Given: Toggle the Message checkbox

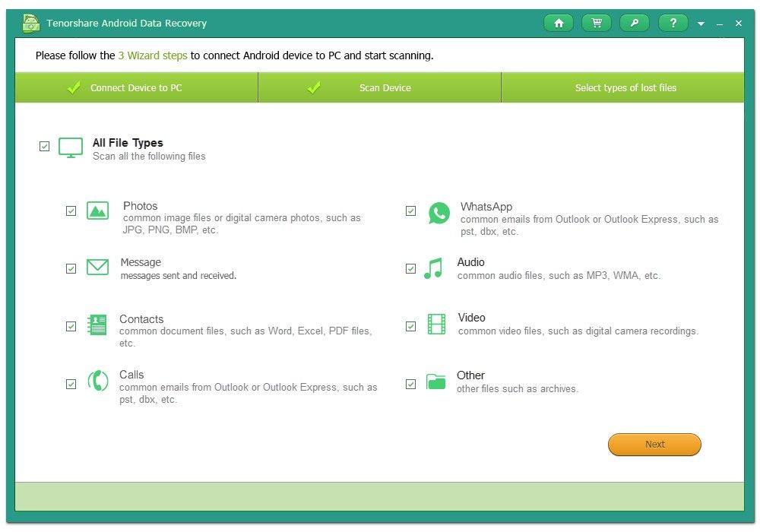Looking at the screenshot, I should coord(71,268).
